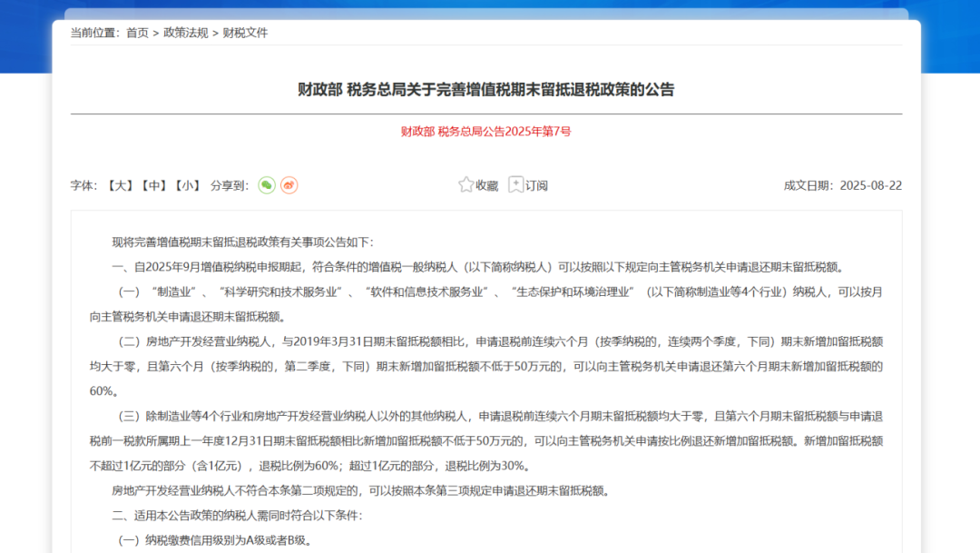980x553 pixels.
Task: Open 政策法规 breadcrumb section
Action: click(186, 33)
